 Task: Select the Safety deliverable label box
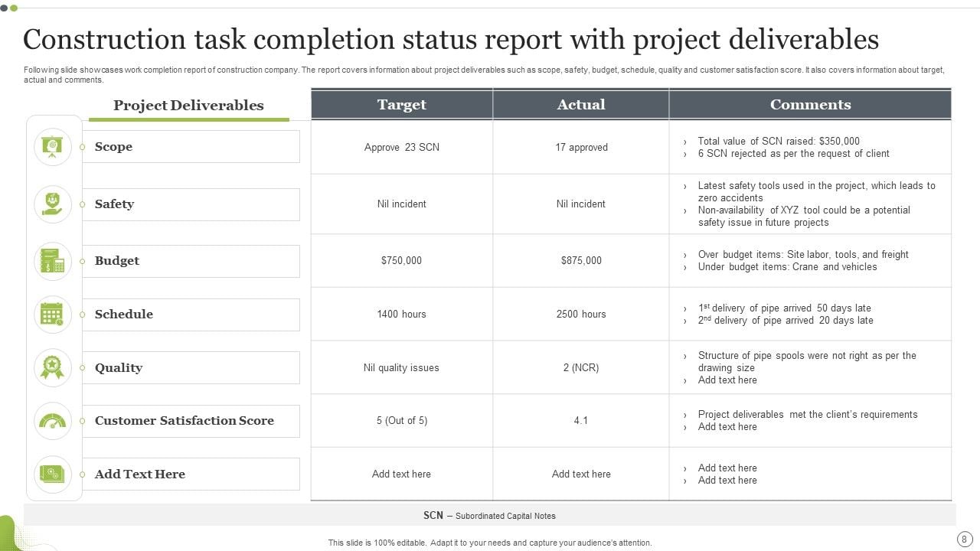pyautogui.click(x=191, y=204)
